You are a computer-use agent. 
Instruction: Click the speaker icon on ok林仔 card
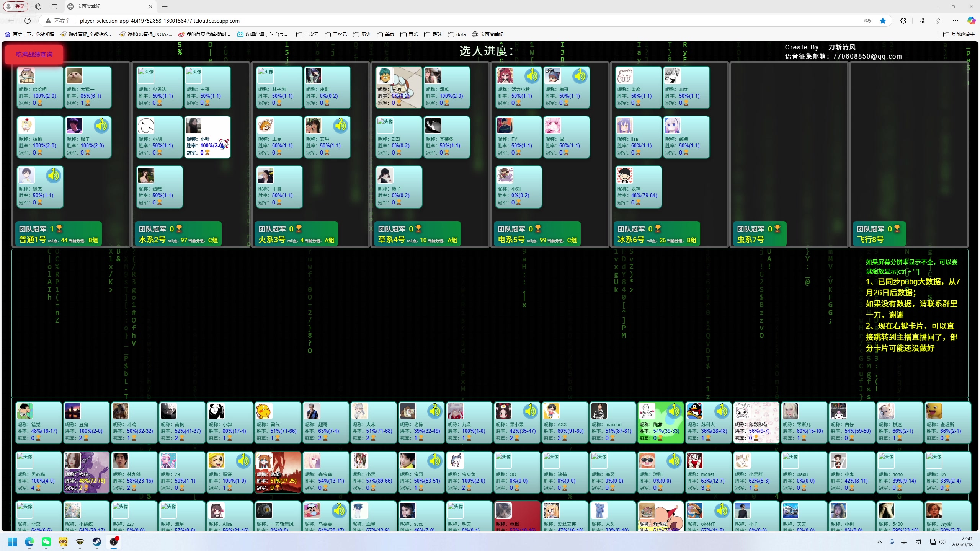coord(722,510)
